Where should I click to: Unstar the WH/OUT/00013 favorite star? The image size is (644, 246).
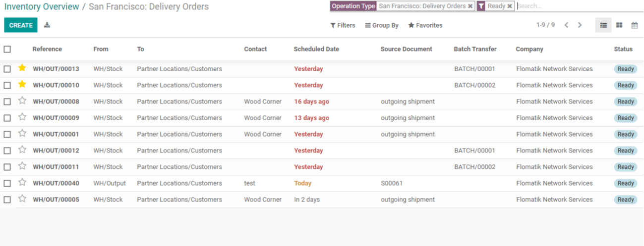(x=22, y=68)
